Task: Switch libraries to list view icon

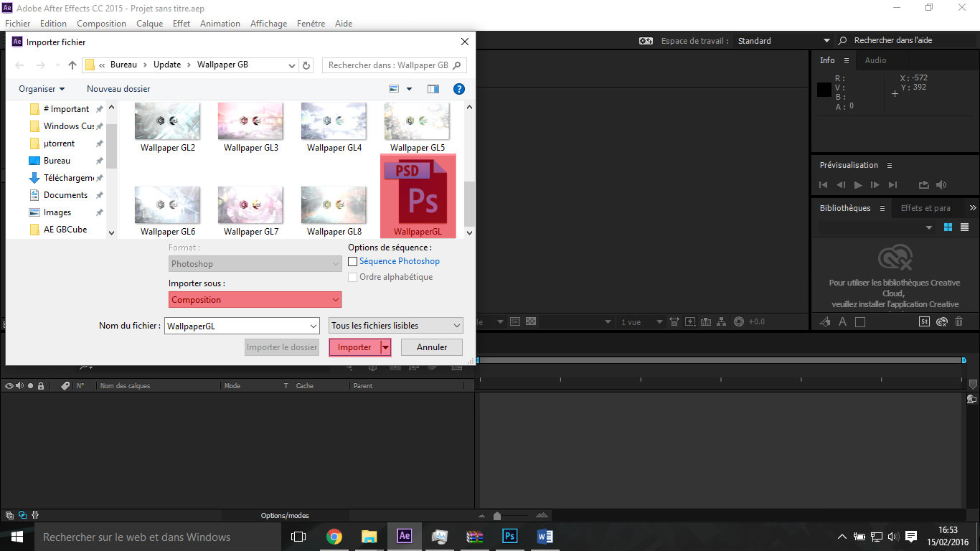Action: (965, 227)
